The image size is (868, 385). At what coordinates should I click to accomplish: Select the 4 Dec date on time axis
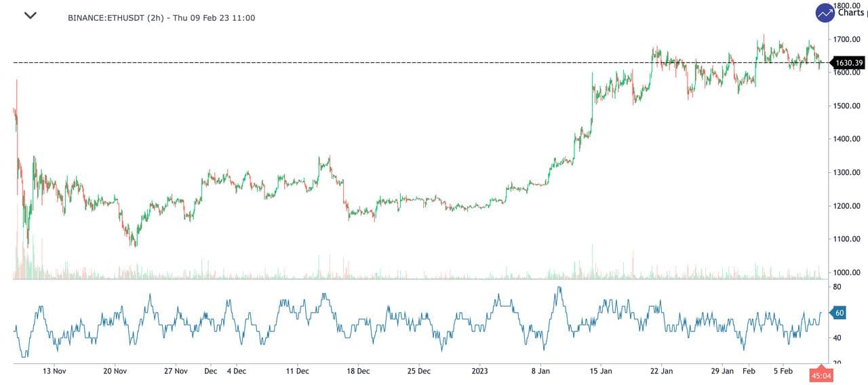click(x=237, y=371)
